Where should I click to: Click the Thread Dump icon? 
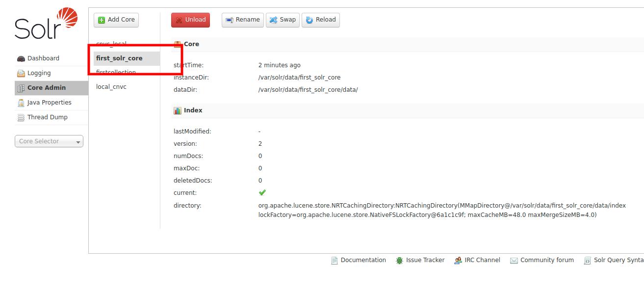click(x=21, y=117)
